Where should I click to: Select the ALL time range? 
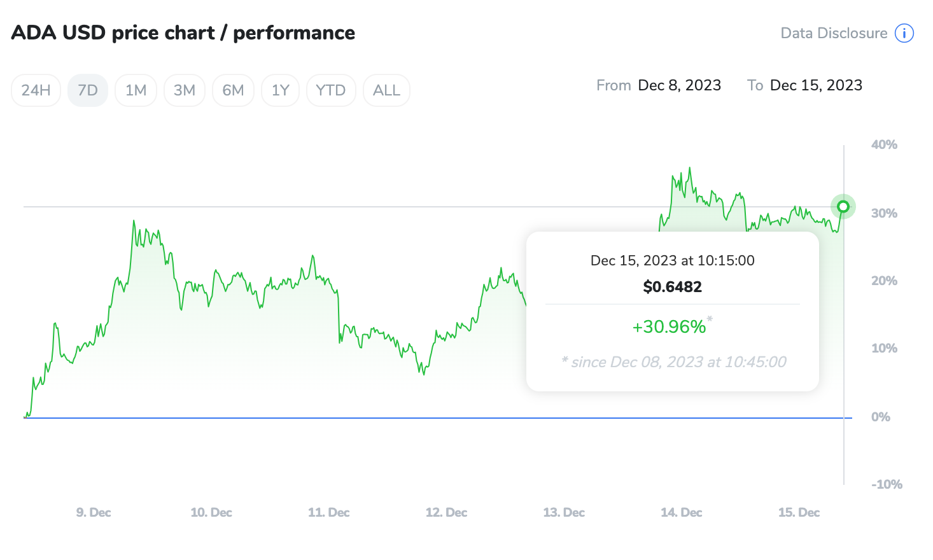386,90
